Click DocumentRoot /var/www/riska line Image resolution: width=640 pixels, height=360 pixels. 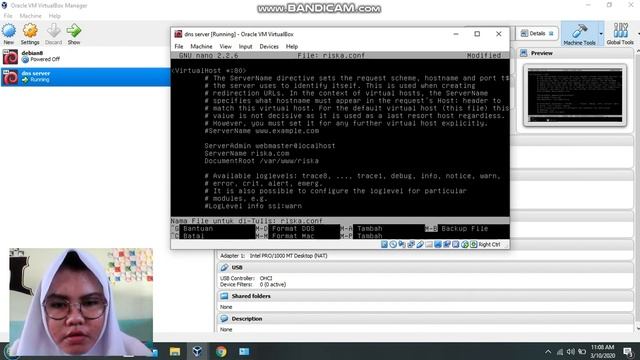(x=261, y=161)
